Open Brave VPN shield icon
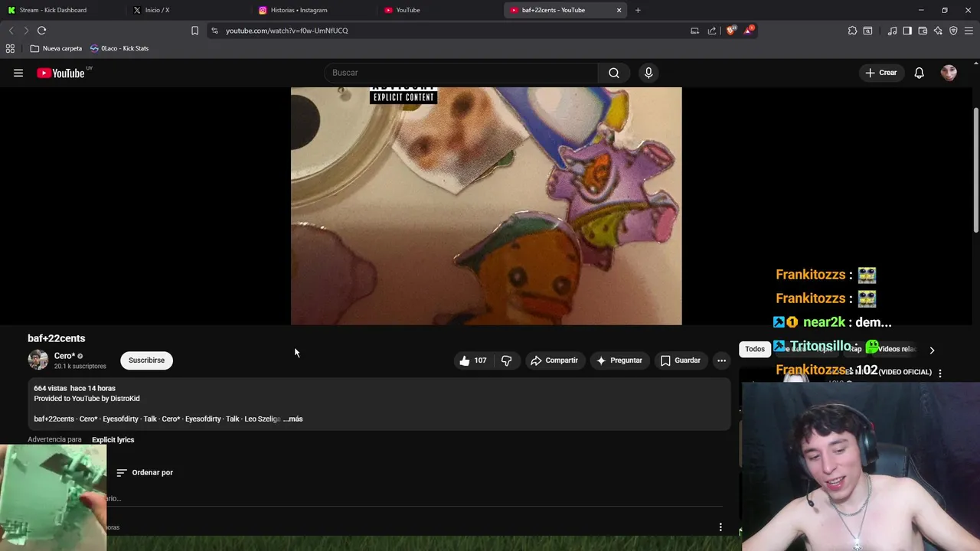The image size is (980, 551). pos(953,31)
